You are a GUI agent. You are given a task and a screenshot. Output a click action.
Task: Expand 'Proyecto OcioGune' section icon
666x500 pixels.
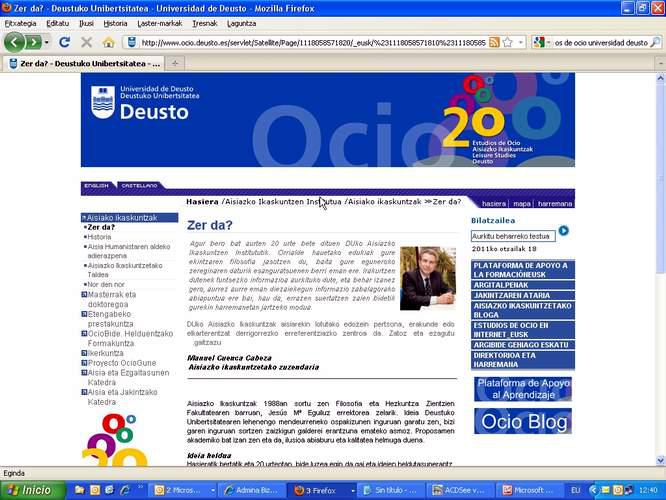pos(84,363)
